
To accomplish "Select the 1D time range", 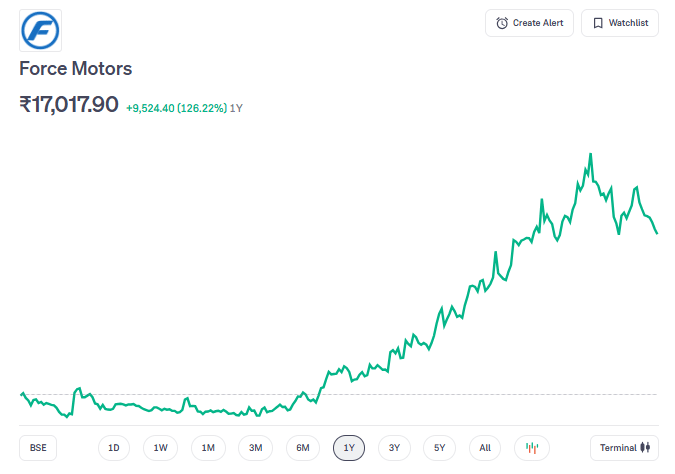I will [114, 448].
